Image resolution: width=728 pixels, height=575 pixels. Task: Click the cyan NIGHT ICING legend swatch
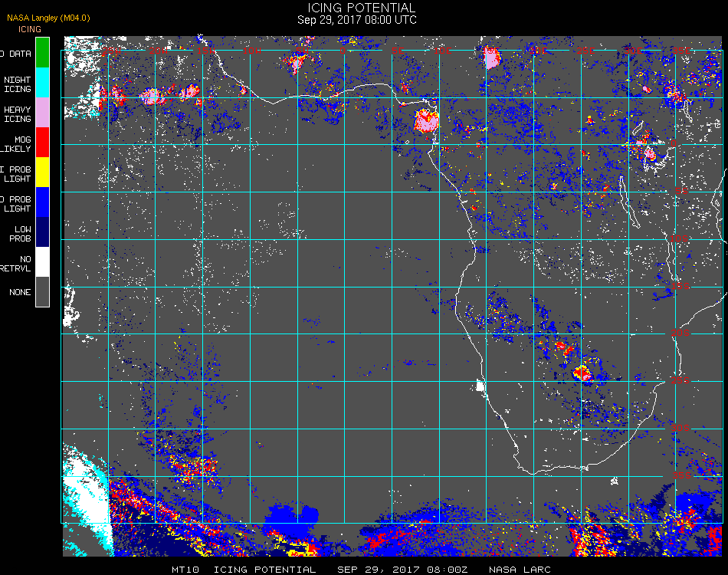(42, 83)
